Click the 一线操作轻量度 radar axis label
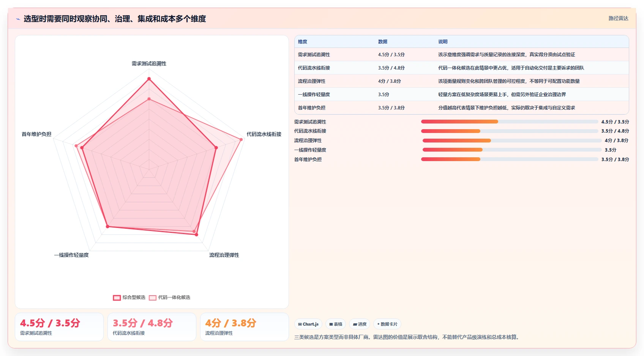 pos(71,255)
